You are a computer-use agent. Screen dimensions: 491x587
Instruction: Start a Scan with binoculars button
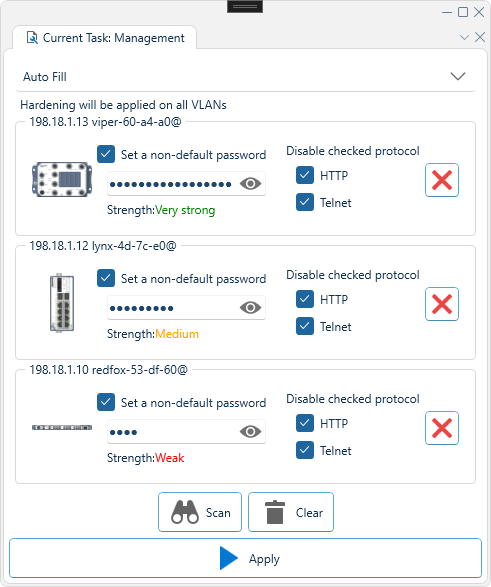point(200,512)
